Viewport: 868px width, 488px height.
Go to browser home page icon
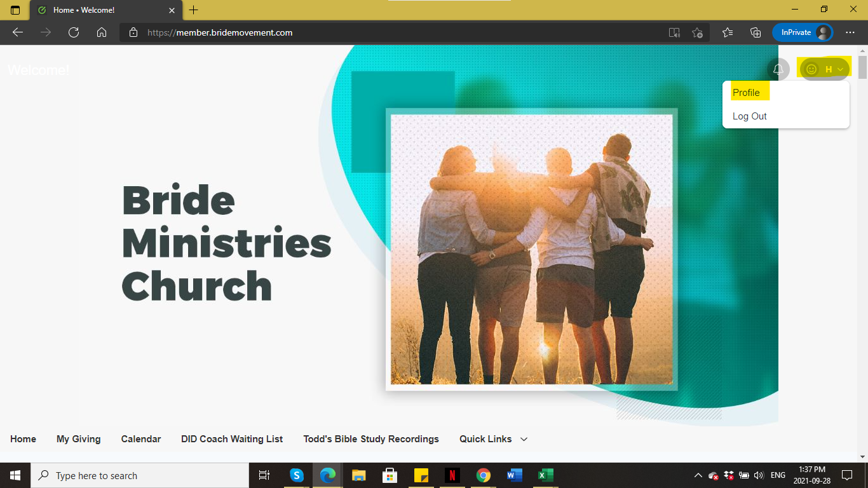coord(102,32)
